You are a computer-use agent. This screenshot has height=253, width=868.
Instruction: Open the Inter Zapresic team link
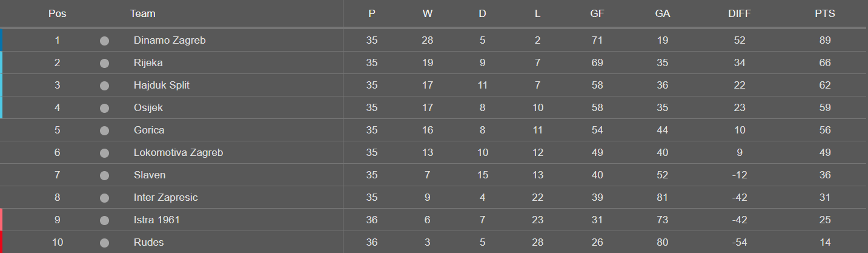coord(165,198)
